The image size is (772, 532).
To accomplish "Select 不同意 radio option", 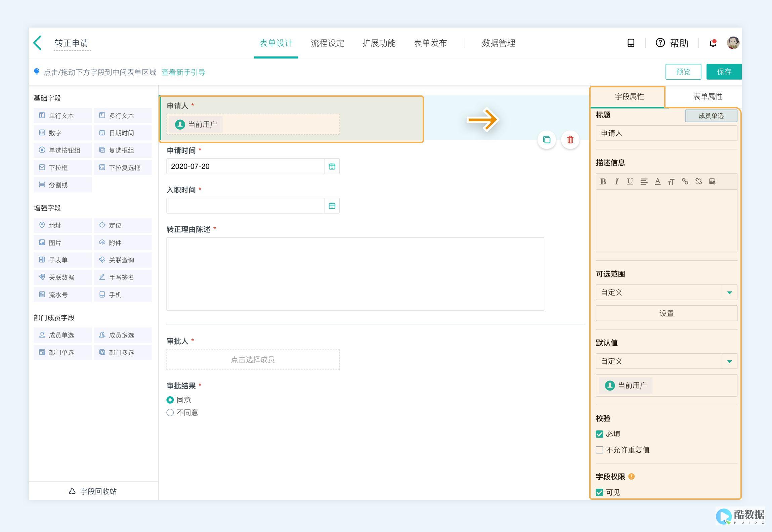I will tap(170, 412).
